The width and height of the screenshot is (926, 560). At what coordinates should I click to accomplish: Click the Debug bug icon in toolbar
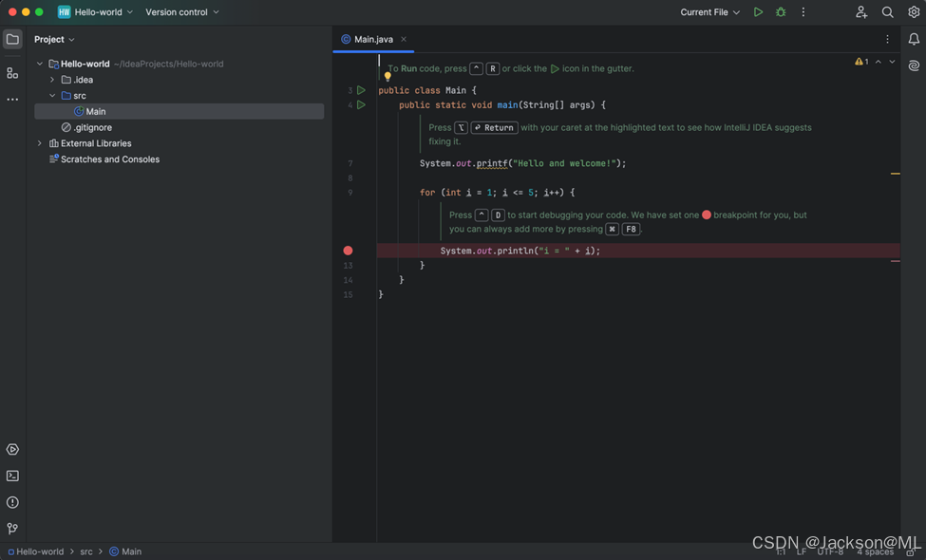pos(781,12)
